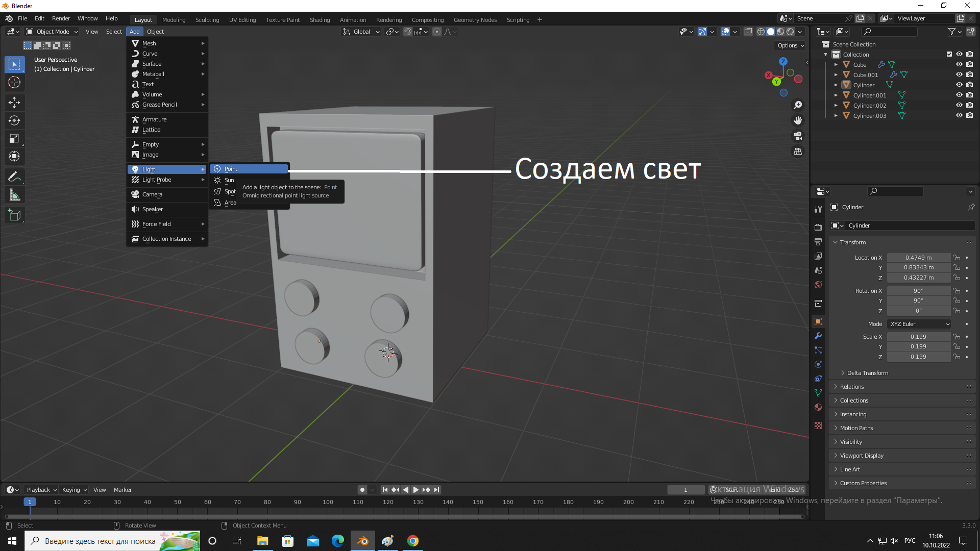Screen dimensions: 980x551
Task: Select the Measure tool
Action: (14, 195)
